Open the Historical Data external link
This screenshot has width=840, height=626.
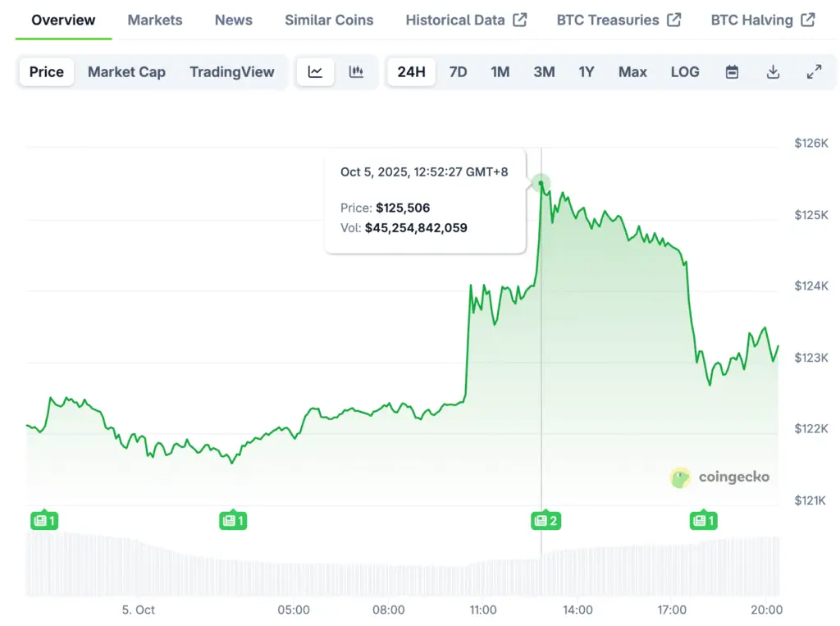[466, 20]
